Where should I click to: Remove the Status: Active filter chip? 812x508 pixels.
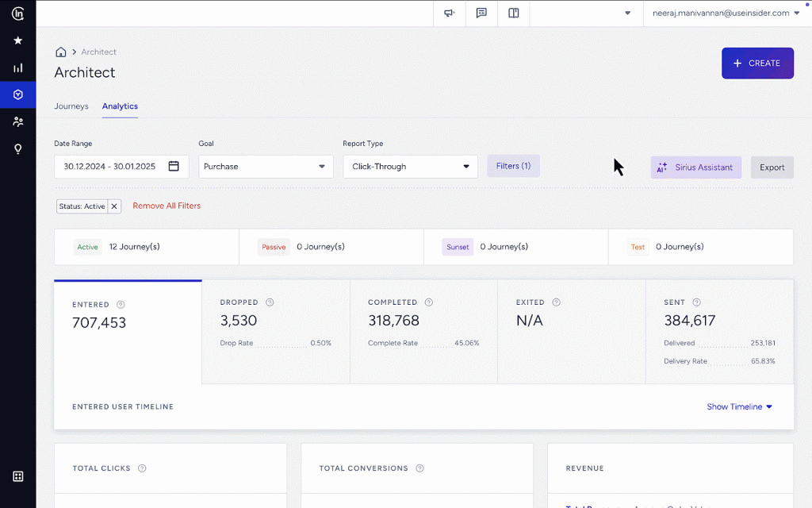(114, 206)
